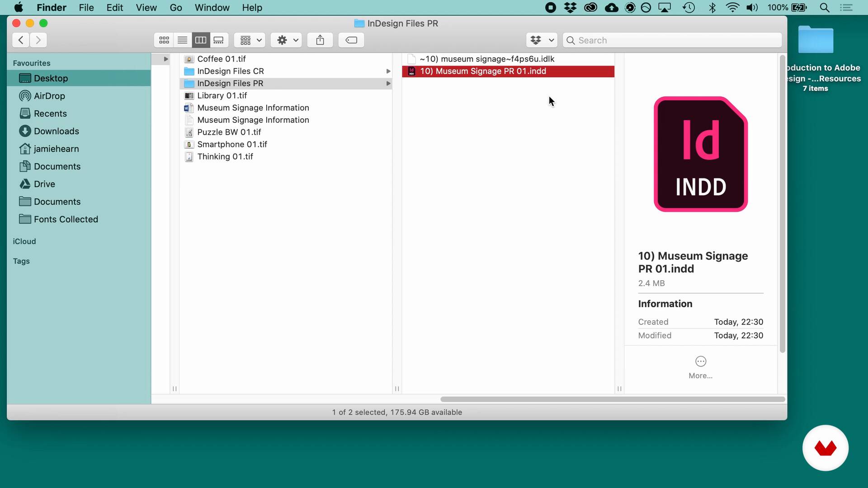Click the screen recording stop icon in menu bar
Screen dimensions: 868x488
point(551,8)
